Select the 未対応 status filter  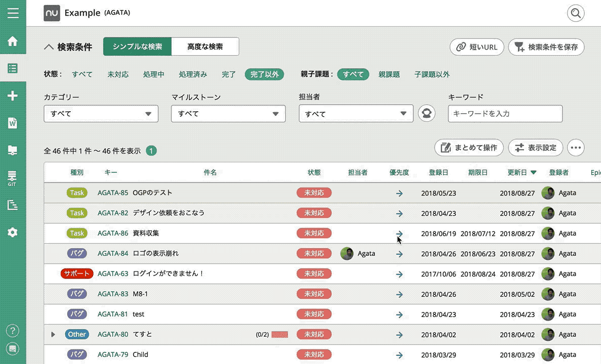[118, 74]
